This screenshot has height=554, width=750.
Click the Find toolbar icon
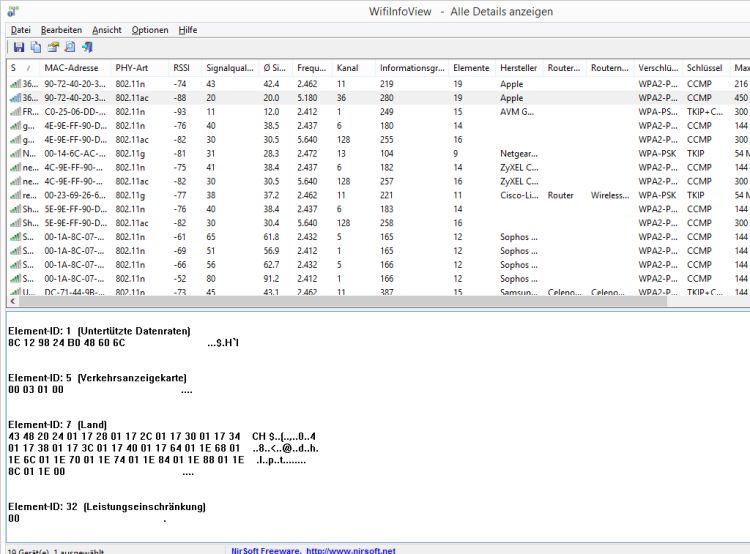click(70, 47)
